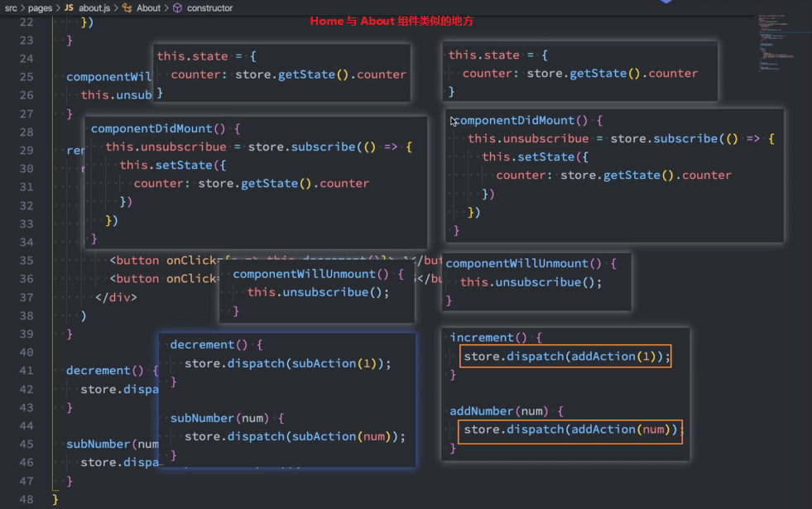This screenshot has height=509, width=812.
Task: Select line number 37 in gutter
Action: pyautogui.click(x=26, y=297)
